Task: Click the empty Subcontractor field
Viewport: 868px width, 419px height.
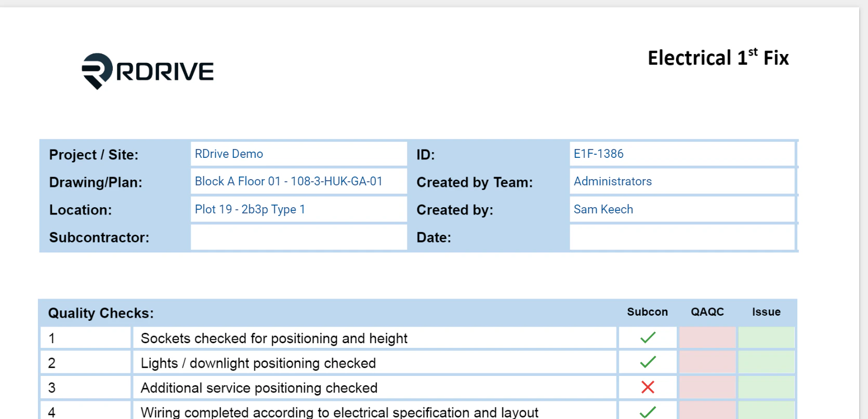Action: (299, 237)
